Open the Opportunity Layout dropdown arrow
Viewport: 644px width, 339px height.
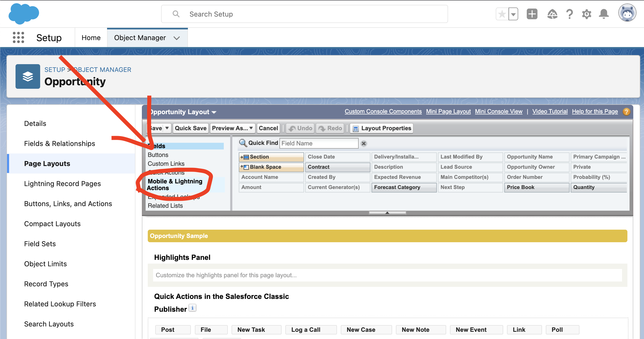click(214, 112)
